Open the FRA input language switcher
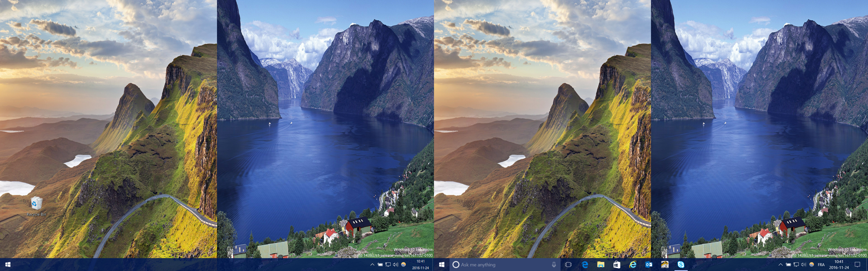Viewport: 868px width, 271px height. [821, 265]
